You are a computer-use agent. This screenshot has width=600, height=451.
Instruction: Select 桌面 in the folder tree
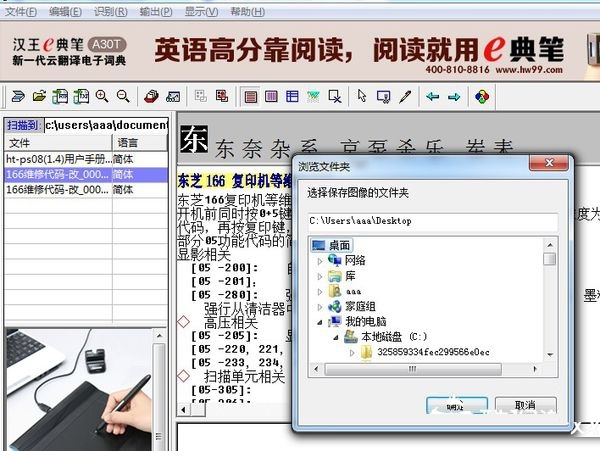331,245
